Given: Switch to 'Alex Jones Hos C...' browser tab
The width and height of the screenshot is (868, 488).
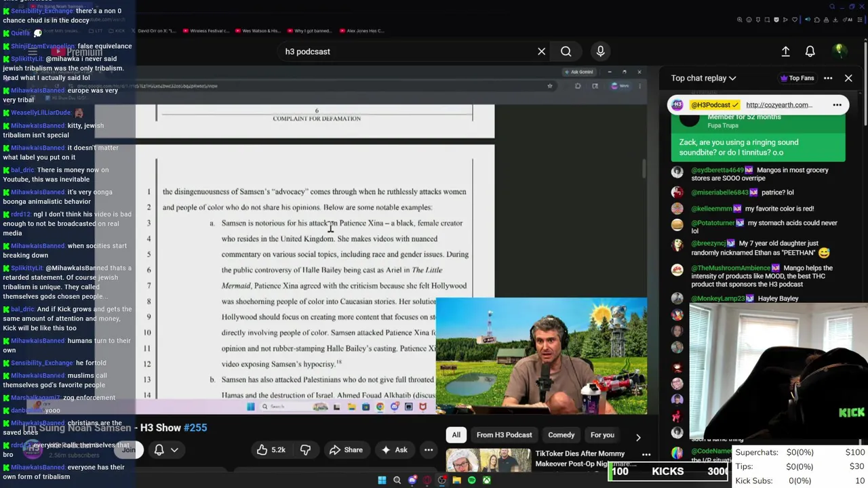Looking at the screenshot, I should point(361,30).
